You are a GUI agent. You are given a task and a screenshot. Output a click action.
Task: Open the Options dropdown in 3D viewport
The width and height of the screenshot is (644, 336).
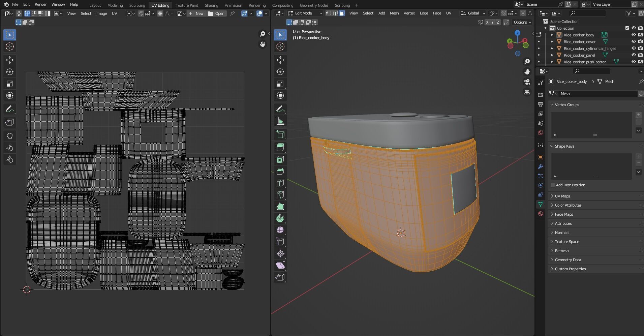point(522,22)
